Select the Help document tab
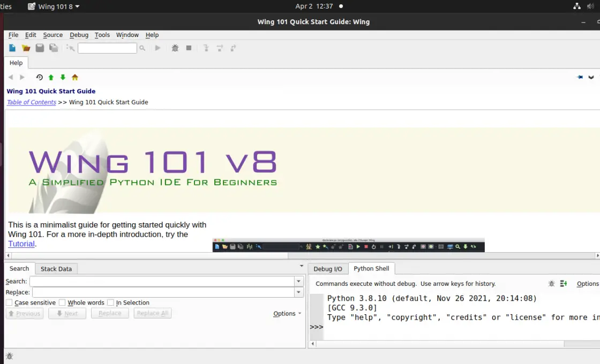 [16, 63]
